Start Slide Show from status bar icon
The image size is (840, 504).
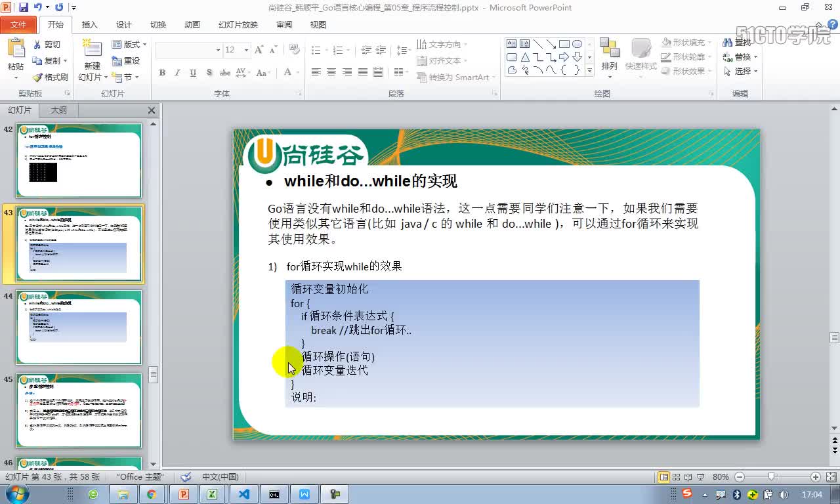700,477
